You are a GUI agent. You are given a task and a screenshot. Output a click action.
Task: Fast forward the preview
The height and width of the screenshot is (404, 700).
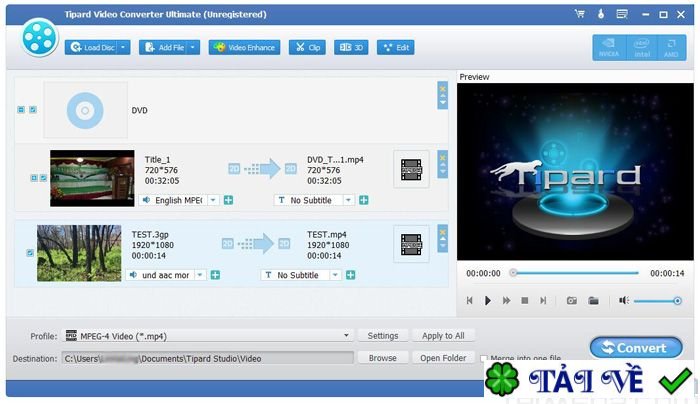(x=506, y=300)
